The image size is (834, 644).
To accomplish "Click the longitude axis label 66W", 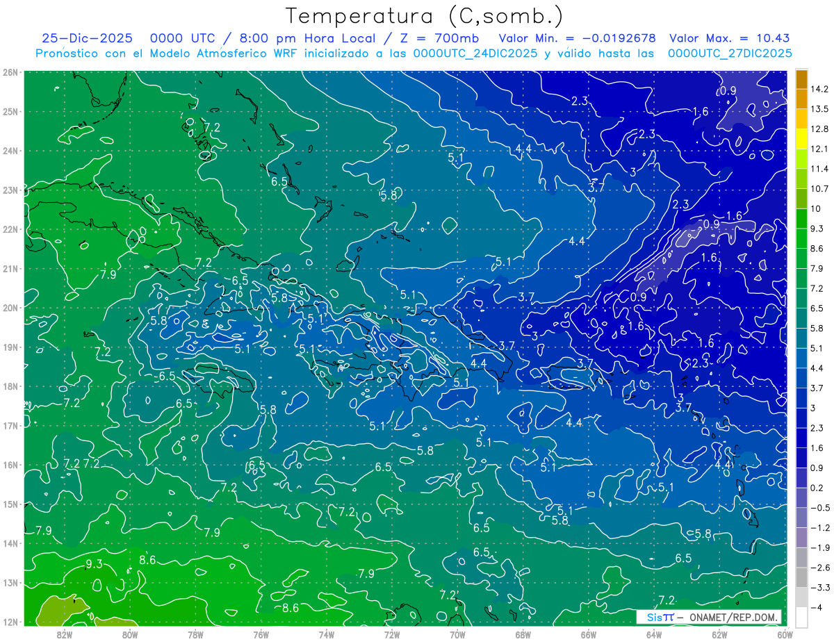I will 589,634.
